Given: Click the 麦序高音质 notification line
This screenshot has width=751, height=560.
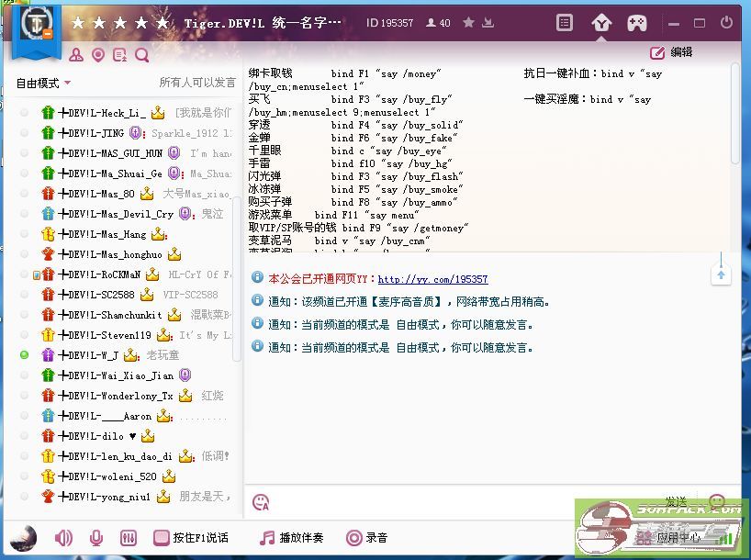Looking at the screenshot, I should 409,302.
